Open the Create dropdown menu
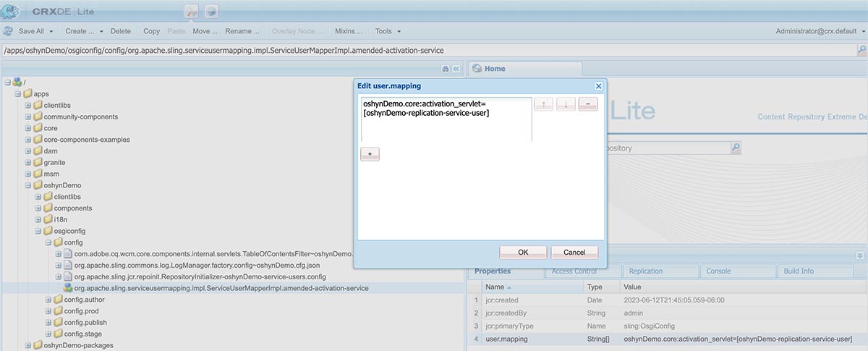868x351 pixels. [84, 31]
